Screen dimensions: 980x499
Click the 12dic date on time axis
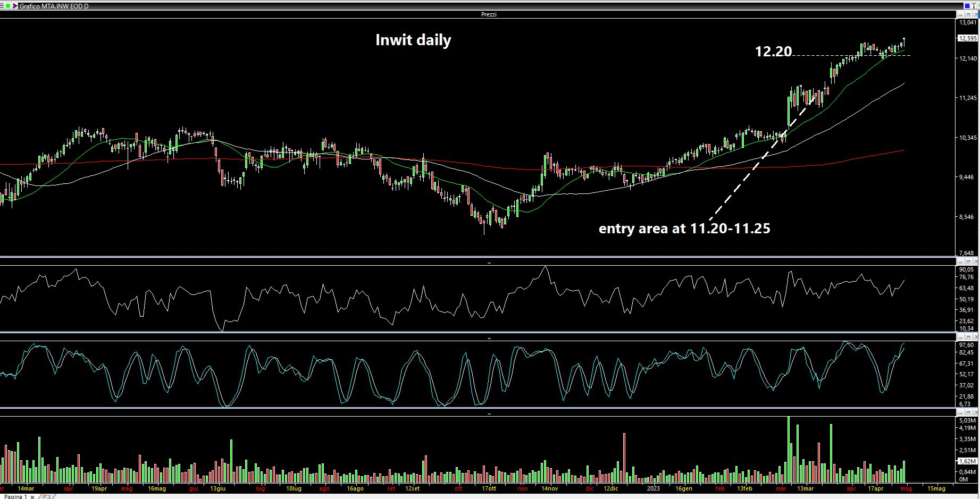tap(611, 488)
